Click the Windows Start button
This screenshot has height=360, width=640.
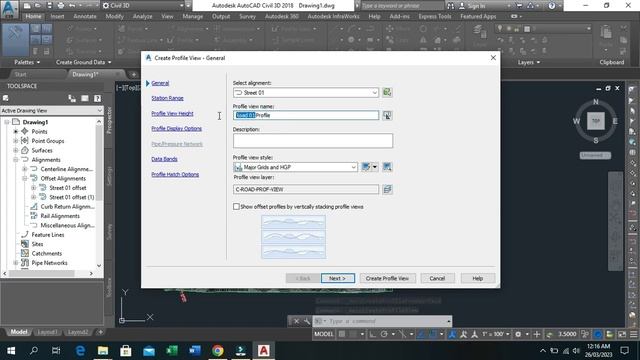pyautogui.click(x=11, y=351)
